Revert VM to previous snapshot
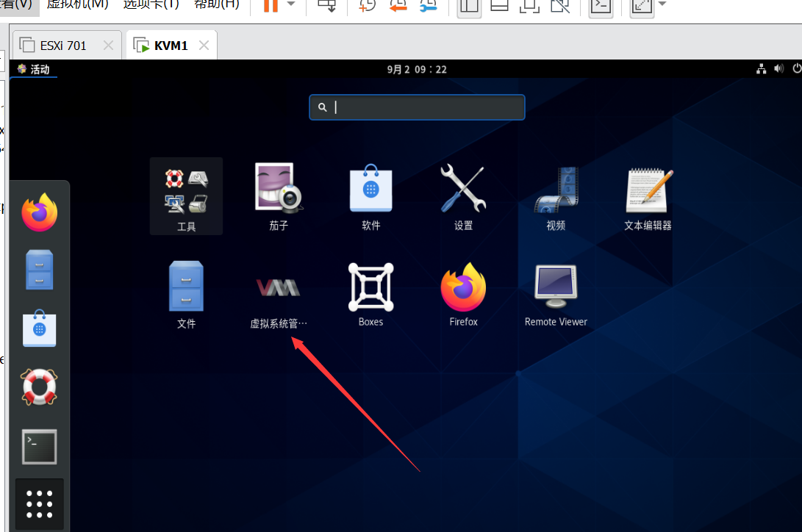This screenshot has height=532, width=802. click(398, 5)
